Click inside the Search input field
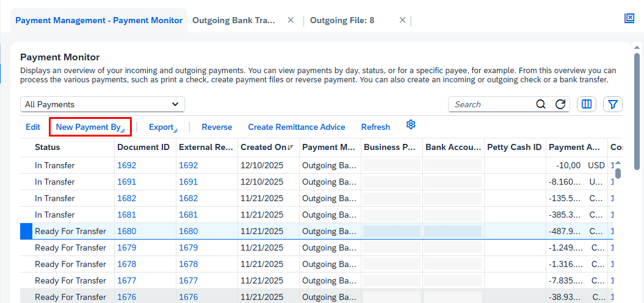Image resolution: width=644 pixels, height=303 pixels. coord(491,104)
